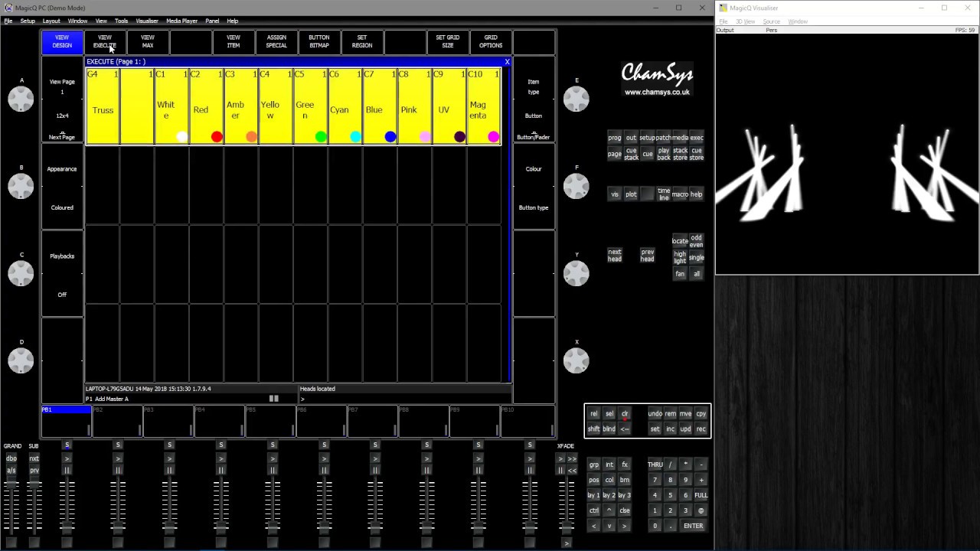Viewport: 980px width, 551px height.
Task: Click the vis button
Action: (615, 194)
